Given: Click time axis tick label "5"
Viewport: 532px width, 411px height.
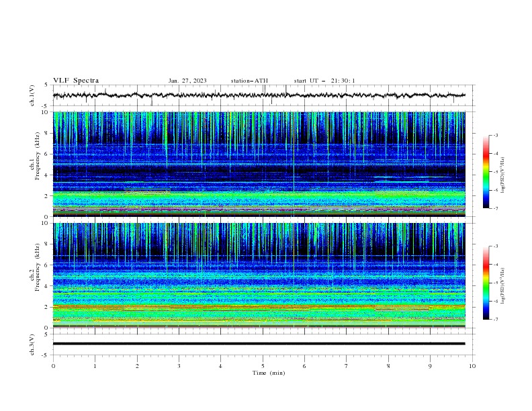Looking at the screenshot, I should 263,366.
